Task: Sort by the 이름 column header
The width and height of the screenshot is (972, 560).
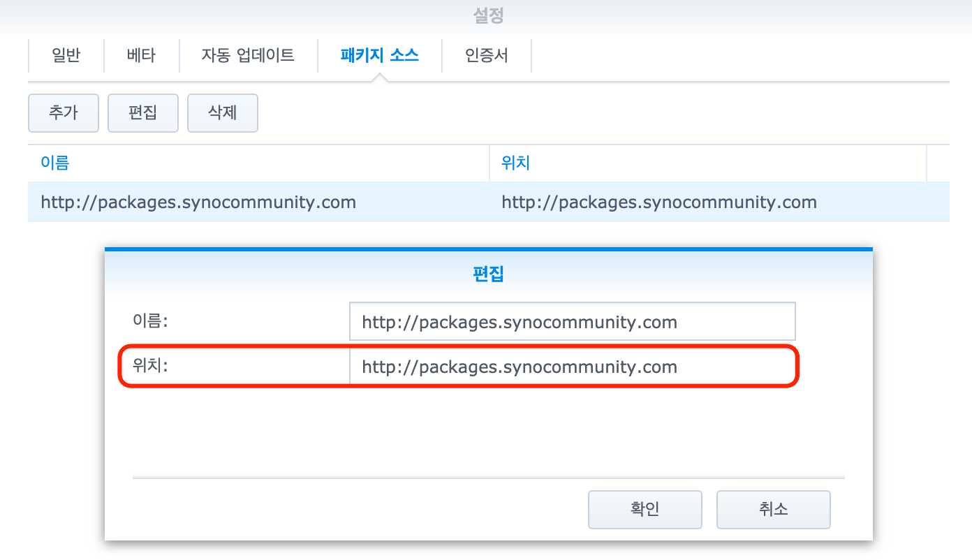Action: [x=258, y=163]
